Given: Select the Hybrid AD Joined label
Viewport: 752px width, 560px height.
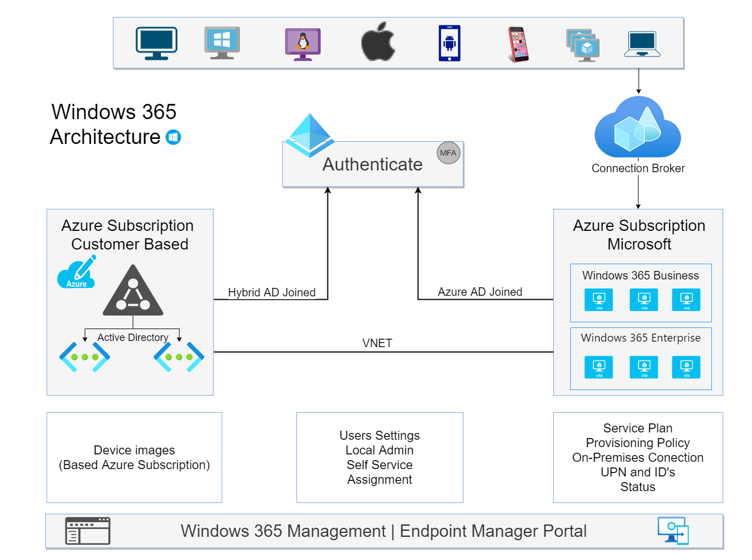Looking at the screenshot, I should [272, 292].
